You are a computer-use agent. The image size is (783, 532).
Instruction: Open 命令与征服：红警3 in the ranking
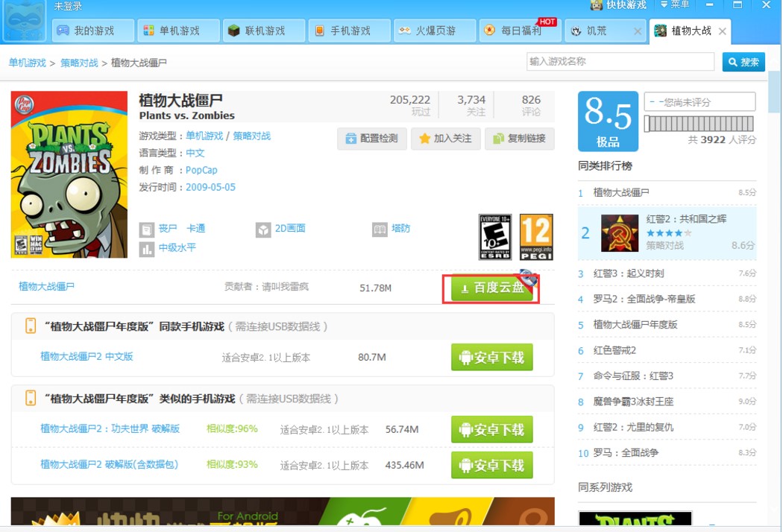click(633, 376)
